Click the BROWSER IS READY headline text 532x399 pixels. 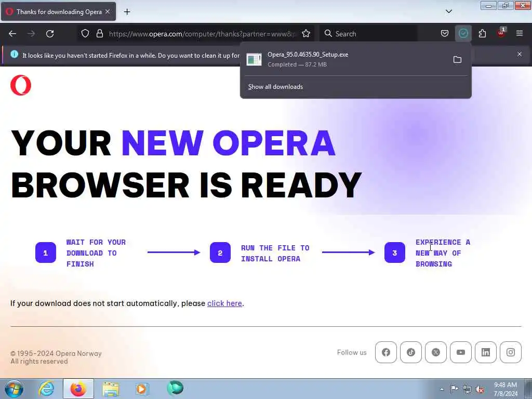tap(187, 185)
